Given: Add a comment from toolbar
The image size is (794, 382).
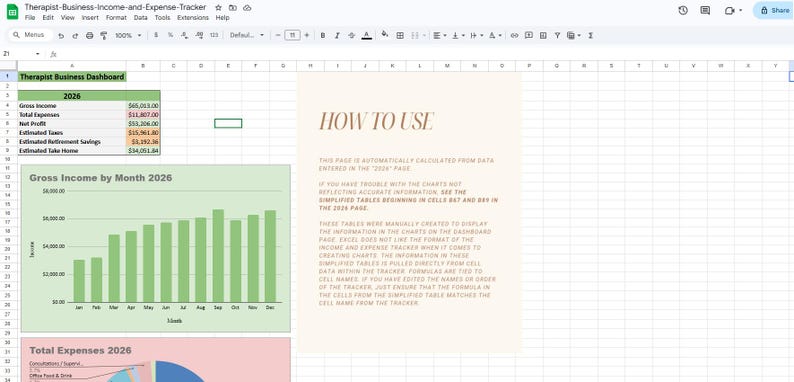Looking at the screenshot, I should (529, 35).
